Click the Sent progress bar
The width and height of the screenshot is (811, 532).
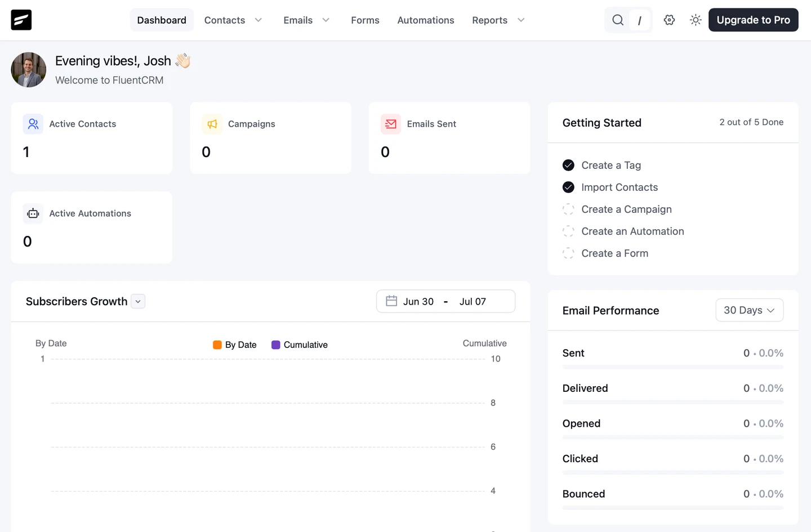673,367
